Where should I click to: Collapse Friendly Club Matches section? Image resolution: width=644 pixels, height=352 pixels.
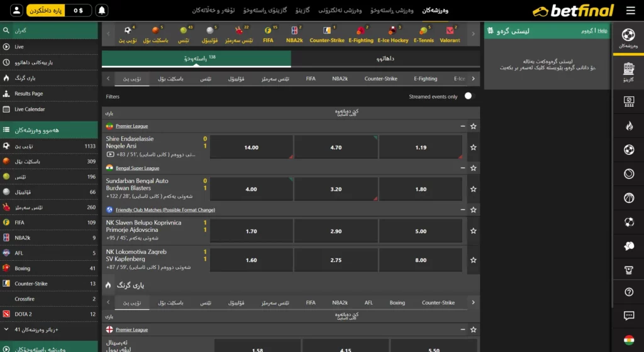click(462, 210)
